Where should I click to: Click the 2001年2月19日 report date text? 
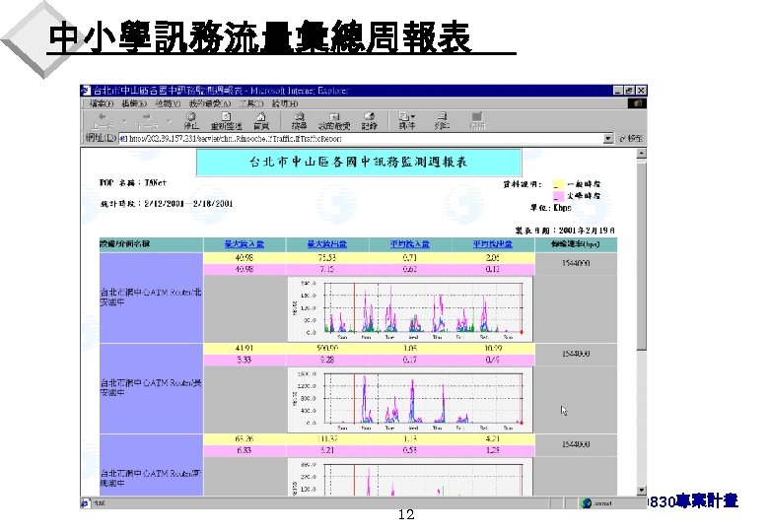click(x=587, y=231)
